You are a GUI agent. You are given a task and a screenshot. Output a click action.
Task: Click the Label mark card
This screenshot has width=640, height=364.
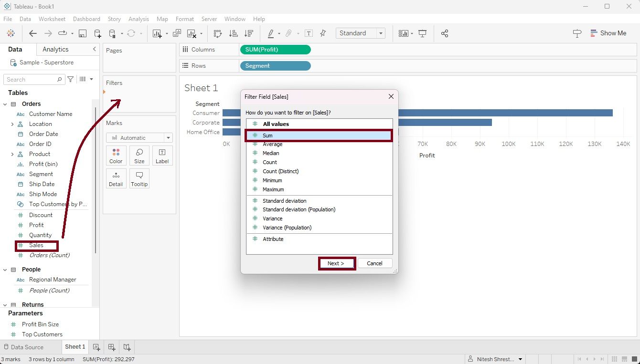tap(162, 156)
